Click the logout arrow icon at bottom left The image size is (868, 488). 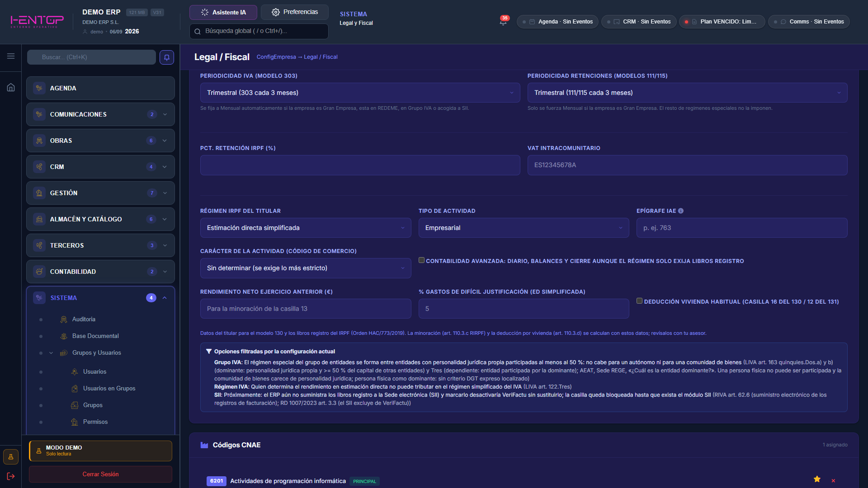coord(11,476)
